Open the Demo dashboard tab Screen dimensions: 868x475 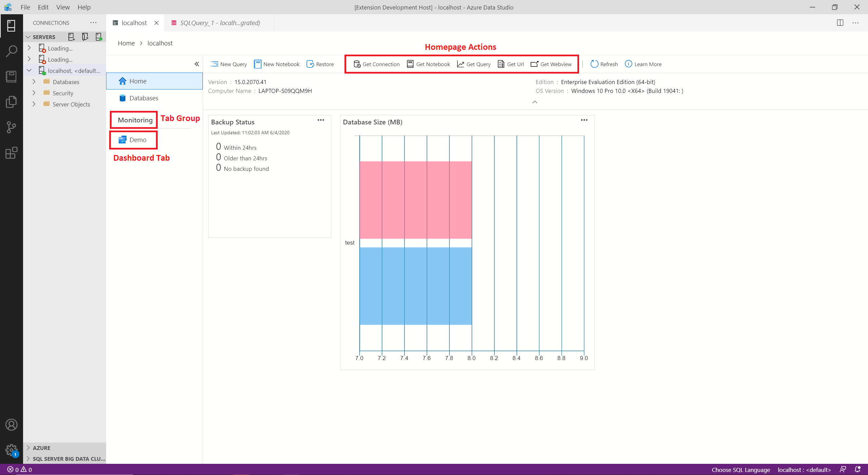pyautogui.click(x=134, y=140)
